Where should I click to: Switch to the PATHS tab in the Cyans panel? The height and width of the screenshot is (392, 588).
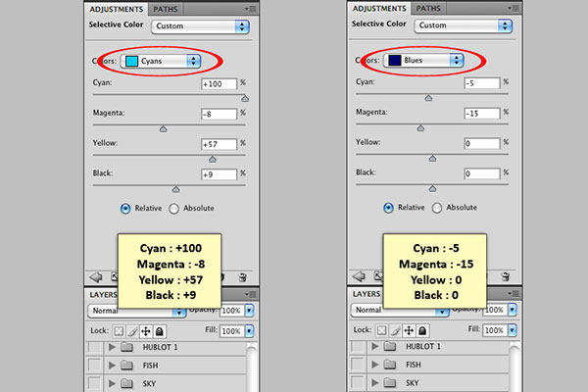[x=166, y=9]
